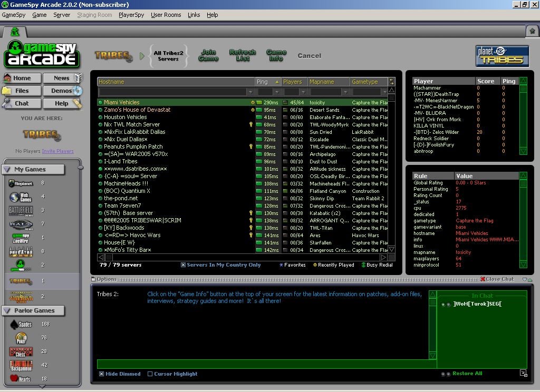This screenshot has width=540, height=392.
Task: Toggle the Recently Played filter
Action: point(333,265)
